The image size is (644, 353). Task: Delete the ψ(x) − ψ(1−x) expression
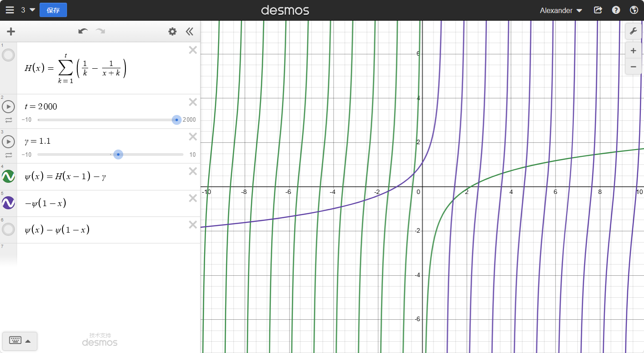tap(193, 225)
